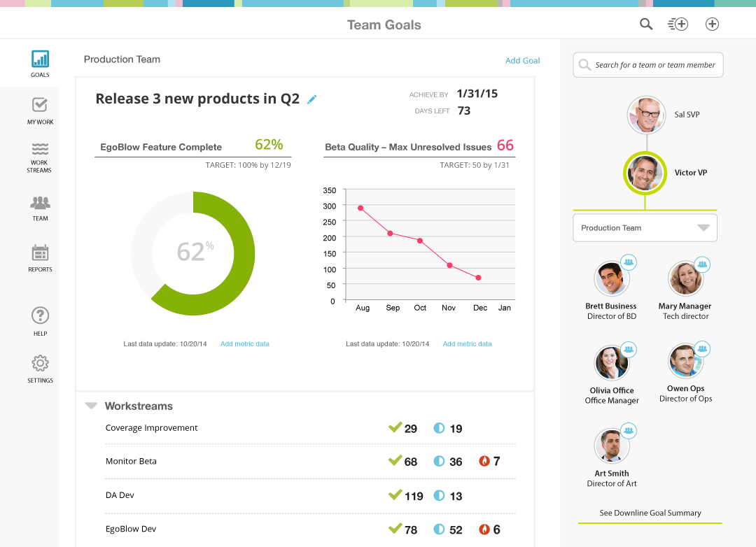Click the 62% progress donut chart

192,253
